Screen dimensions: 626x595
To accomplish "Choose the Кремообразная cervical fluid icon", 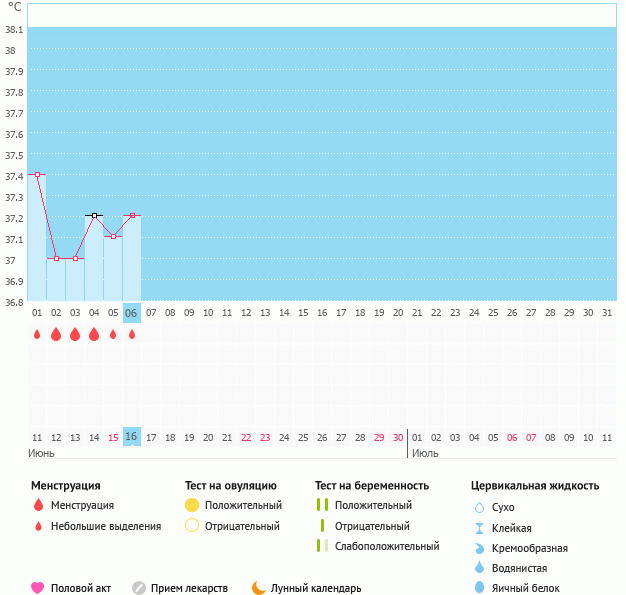I will [479, 548].
